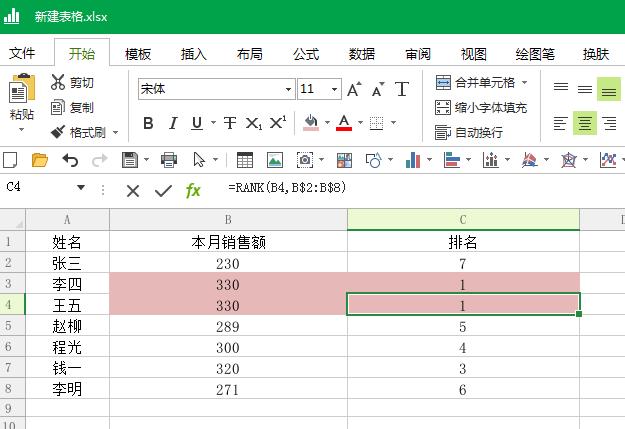The image size is (625, 429).
Task: Switch to the 视图 tab
Action: click(474, 53)
